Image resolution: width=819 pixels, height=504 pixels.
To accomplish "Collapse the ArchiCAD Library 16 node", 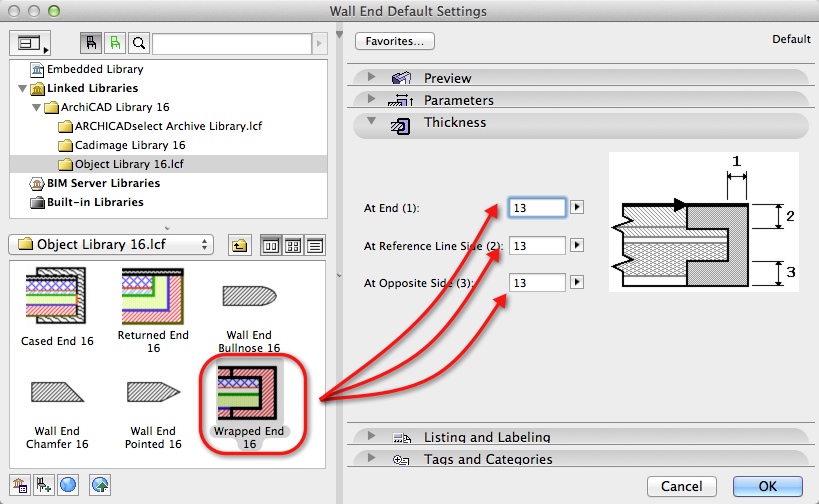I will click(x=36, y=108).
